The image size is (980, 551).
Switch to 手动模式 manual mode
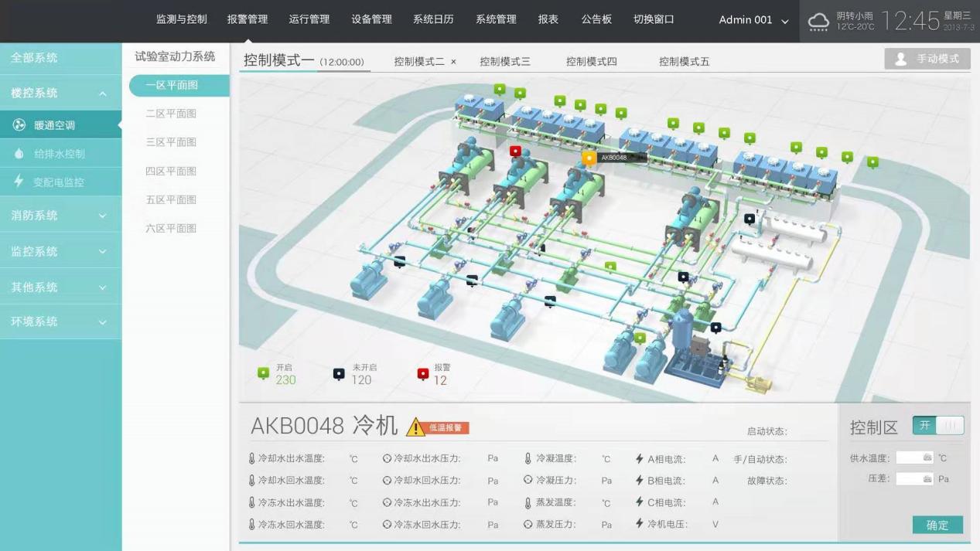pos(927,60)
